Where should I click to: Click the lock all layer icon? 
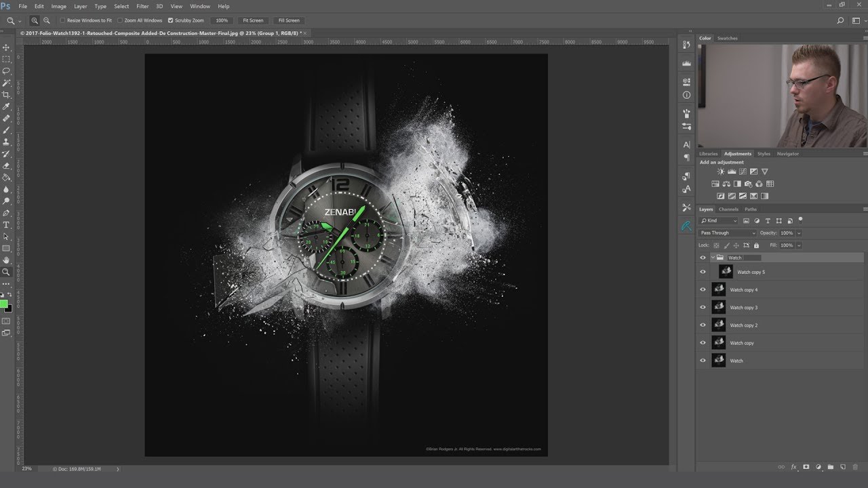tap(756, 245)
